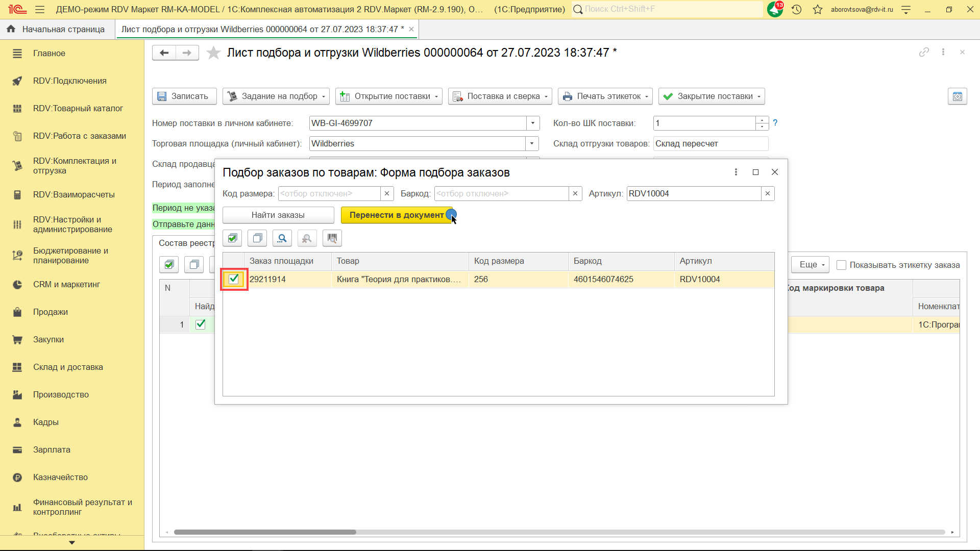Click the check-all icon in the dialog toolbar

point(233,238)
